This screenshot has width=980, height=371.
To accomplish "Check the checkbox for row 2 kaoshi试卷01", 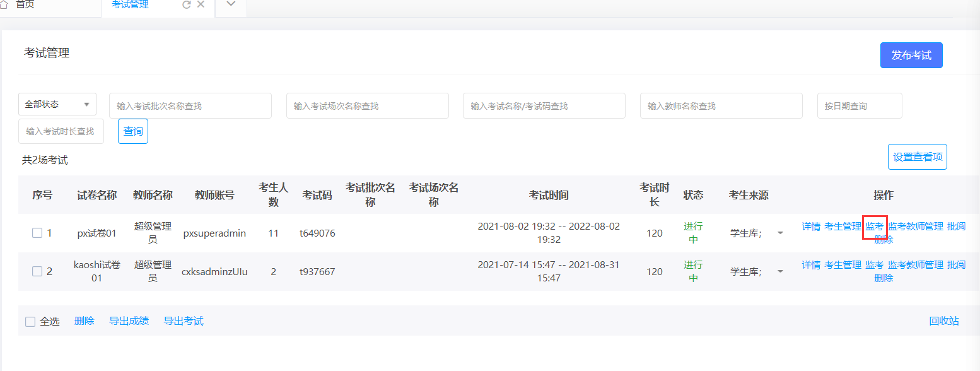I will (37, 272).
